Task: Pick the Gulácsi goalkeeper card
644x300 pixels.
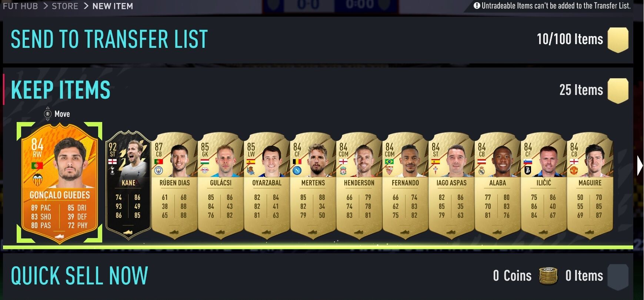Action: point(221,185)
